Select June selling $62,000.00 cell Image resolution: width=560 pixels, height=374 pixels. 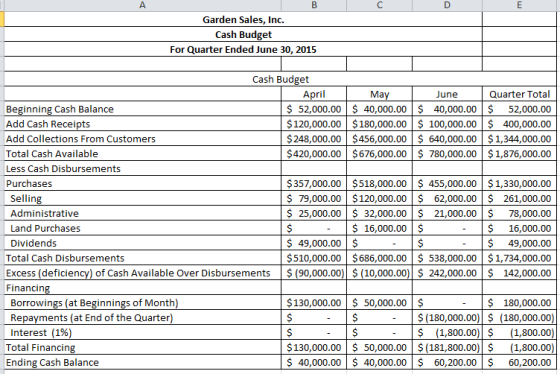click(x=447, y=198)
